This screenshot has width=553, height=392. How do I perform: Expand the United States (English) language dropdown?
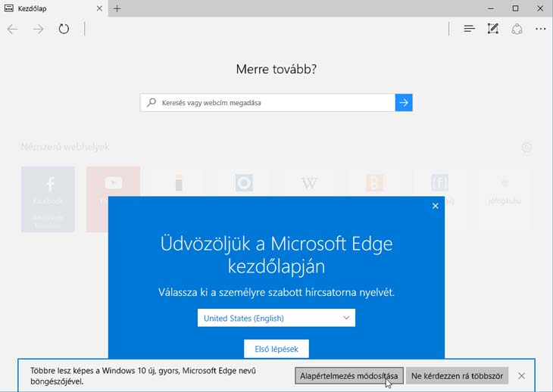(276, 319)
